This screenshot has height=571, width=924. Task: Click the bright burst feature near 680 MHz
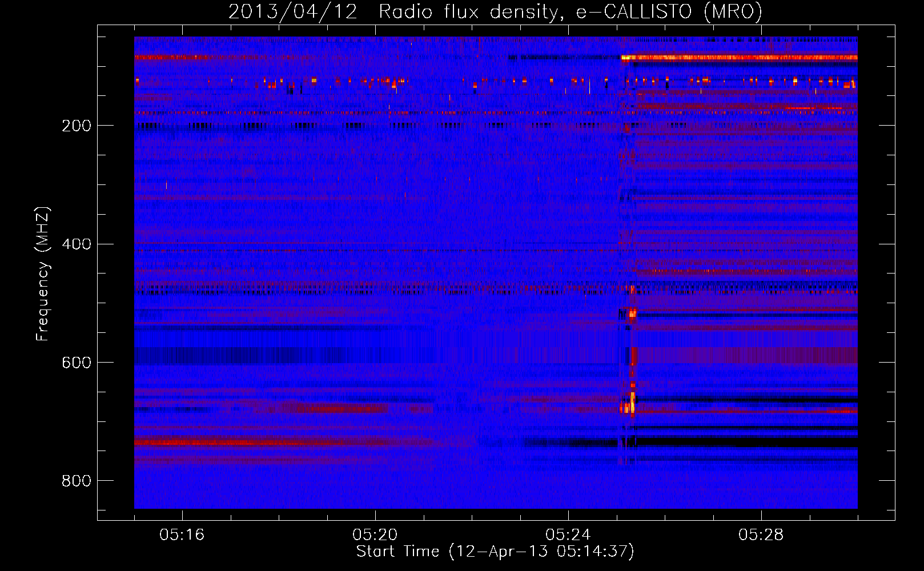pyautogui.click(x=628, y=404)
